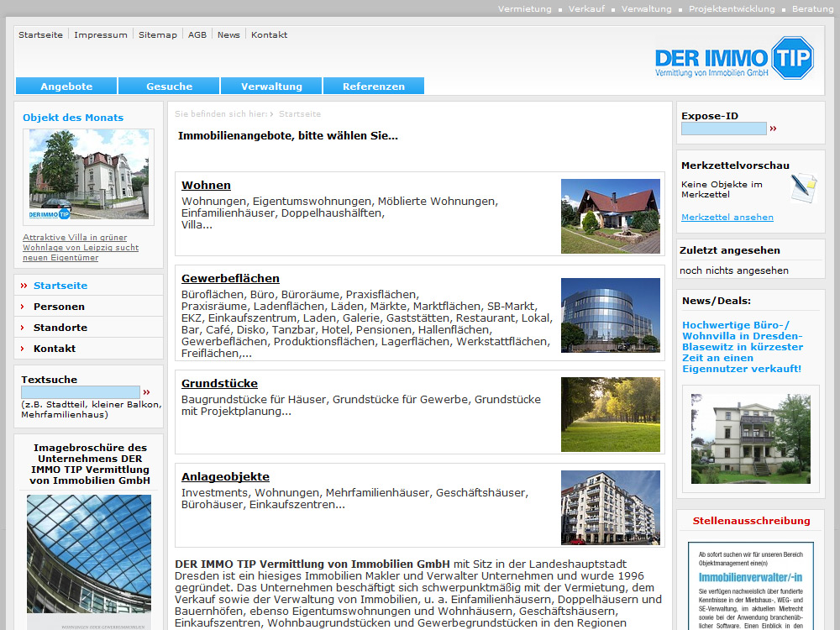Open the Anlageobjekte category link
The width and height of the screenshot is (840, 630).
pos(225,477)
